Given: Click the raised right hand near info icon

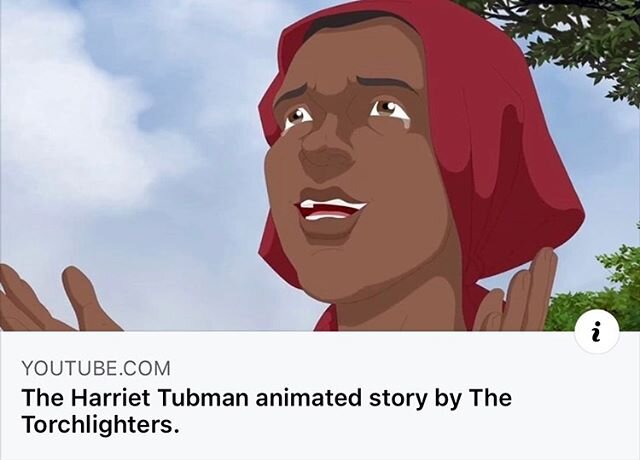Looking at the screenshot, I should (518, 292).
